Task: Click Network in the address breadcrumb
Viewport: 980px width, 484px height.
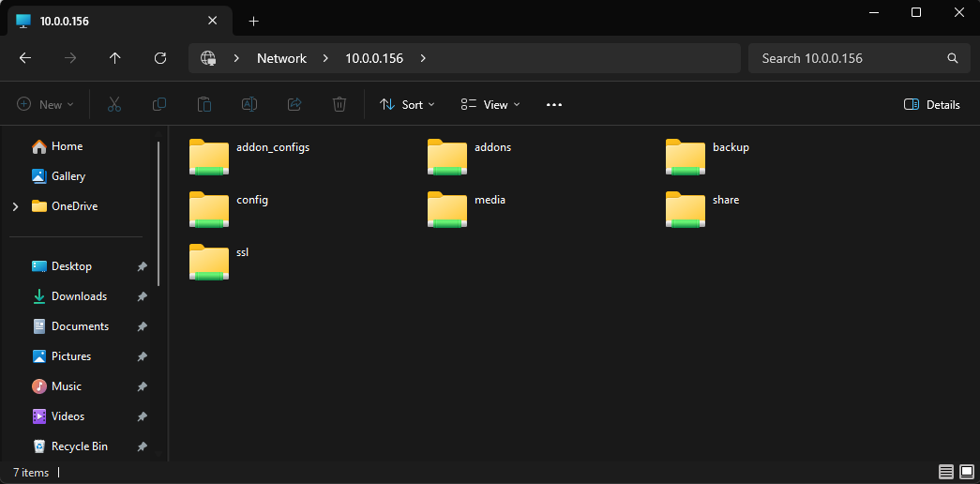Action: coord(281,58)
